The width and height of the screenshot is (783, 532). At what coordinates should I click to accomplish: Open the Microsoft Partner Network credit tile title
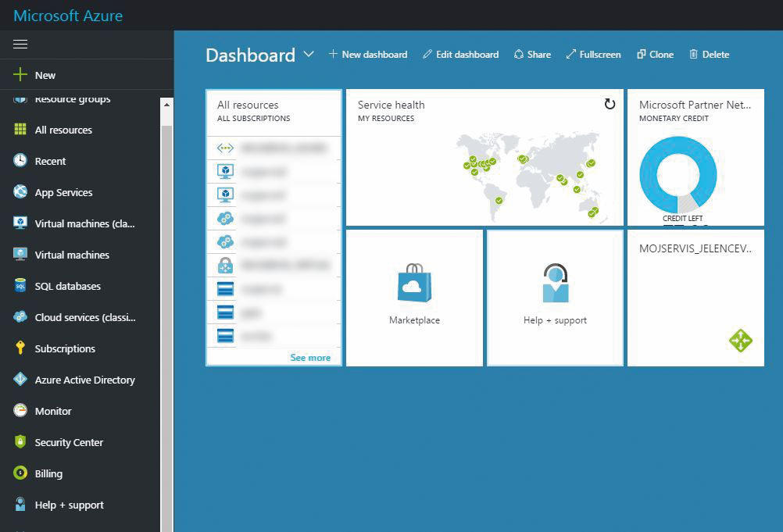695,105
